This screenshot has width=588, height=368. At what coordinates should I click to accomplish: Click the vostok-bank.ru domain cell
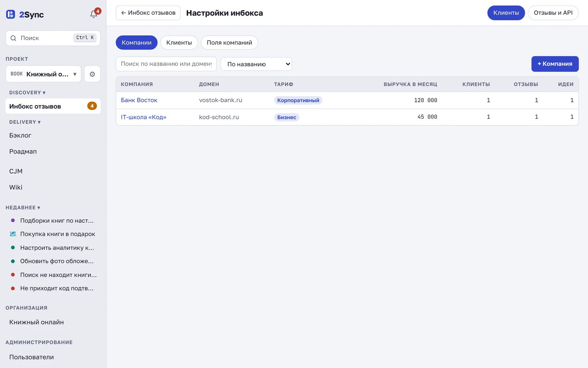(x=220, y=100)
